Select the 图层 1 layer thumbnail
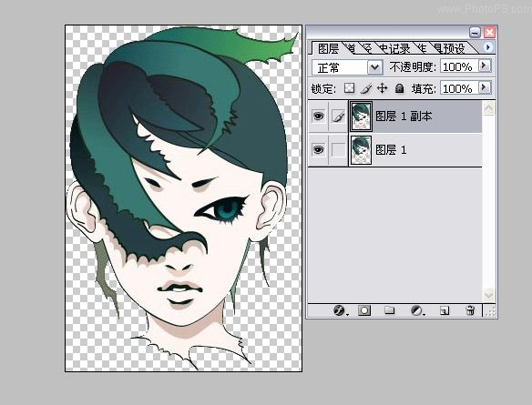This screenshot has width=532, height=405. (x=361, y=149)
